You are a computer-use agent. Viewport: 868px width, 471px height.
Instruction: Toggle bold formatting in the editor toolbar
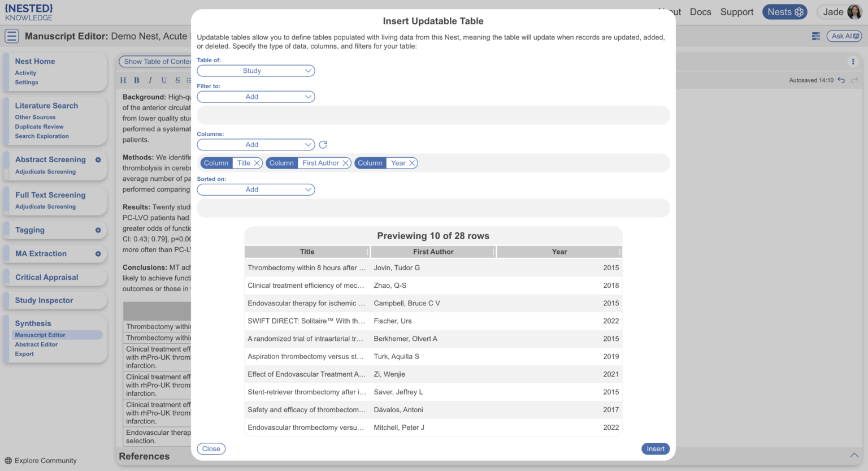[x=136, y=80]
